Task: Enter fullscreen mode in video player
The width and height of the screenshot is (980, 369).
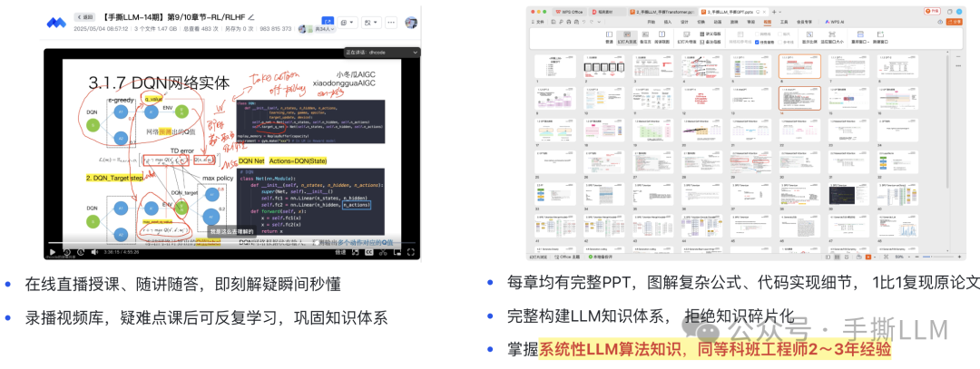Action: point(411,252)
